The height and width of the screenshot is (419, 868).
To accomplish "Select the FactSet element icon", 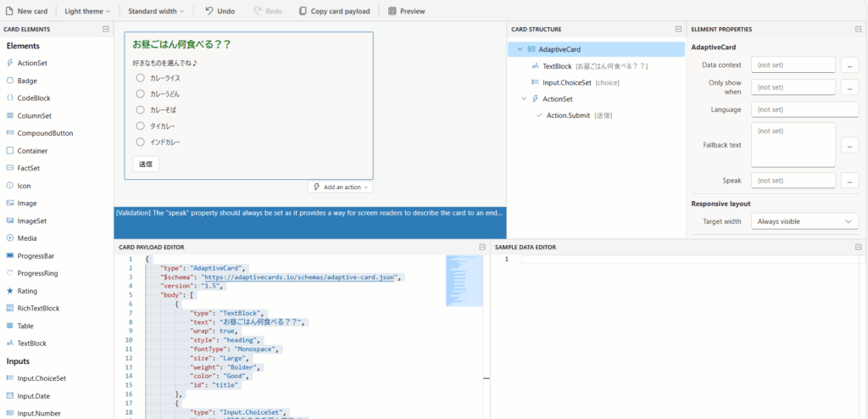I will coord(10,168).
